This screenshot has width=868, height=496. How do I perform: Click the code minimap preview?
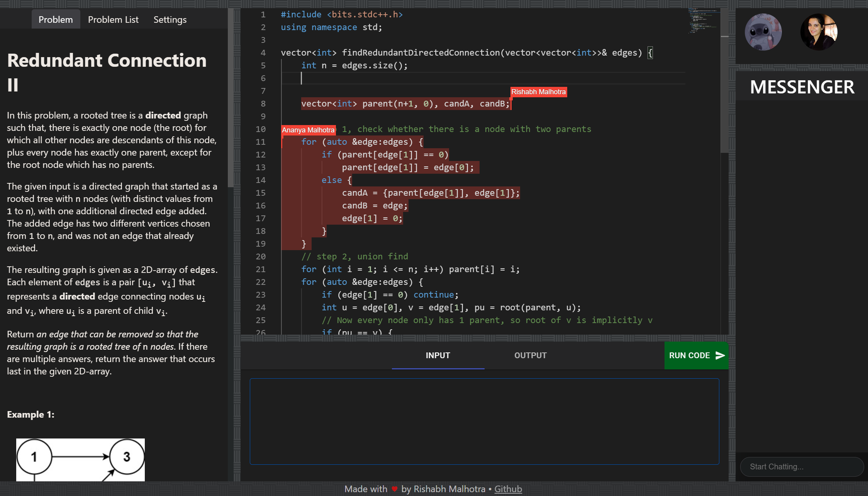(703, 21)
